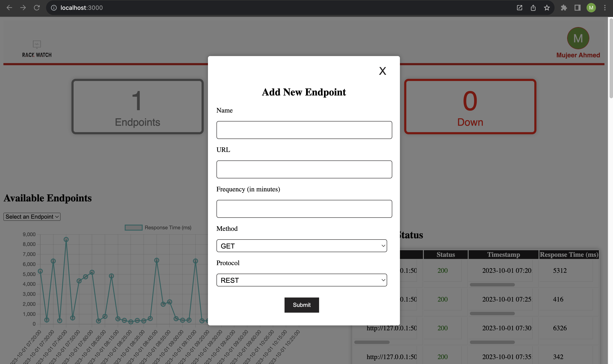The image size is (613, 364).
Task: Open the Protocol dropdown showing REST
Action: 301,280
